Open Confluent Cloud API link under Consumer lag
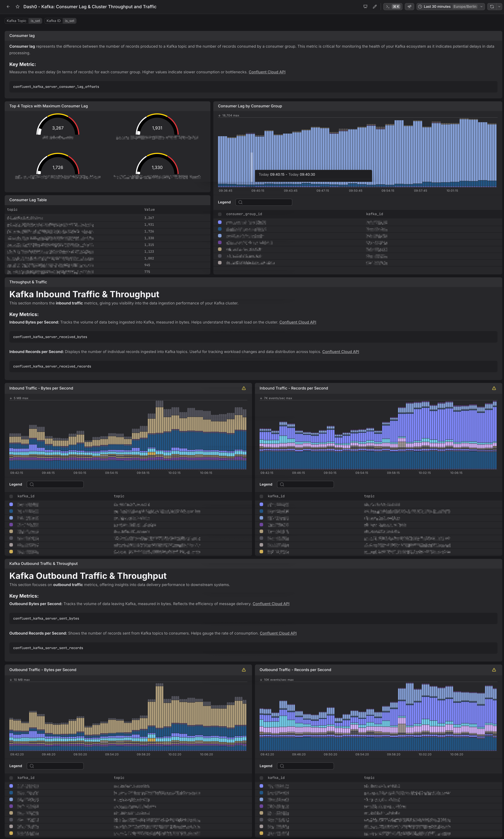Image resolution: width=504 pixels, height=839 pixels. pyautogui.click(x=267, y=72)
